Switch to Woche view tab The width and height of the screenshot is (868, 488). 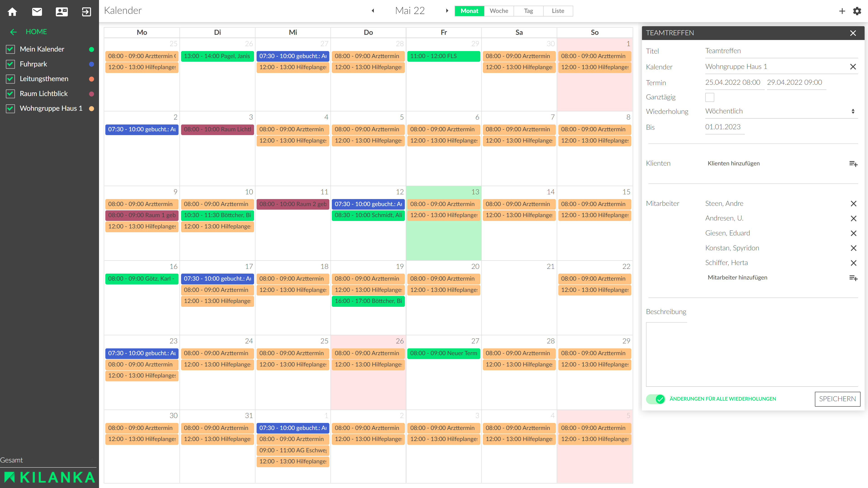click(499, 11)
